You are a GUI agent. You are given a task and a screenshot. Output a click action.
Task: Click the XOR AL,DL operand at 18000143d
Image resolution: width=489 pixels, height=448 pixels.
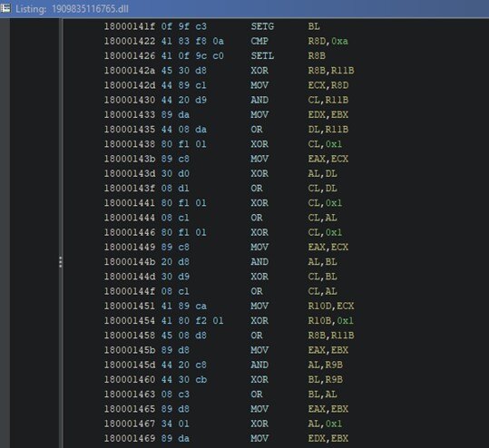click(322, 173)
